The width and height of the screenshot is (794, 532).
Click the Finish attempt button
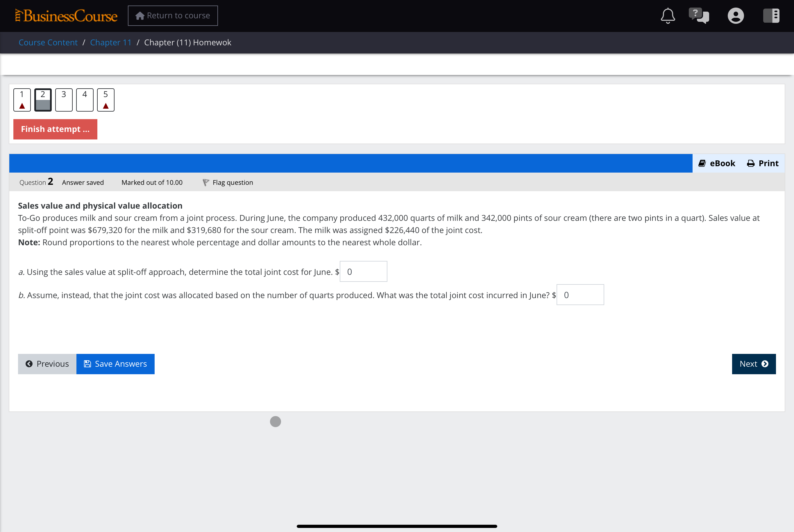pos(55,129)
